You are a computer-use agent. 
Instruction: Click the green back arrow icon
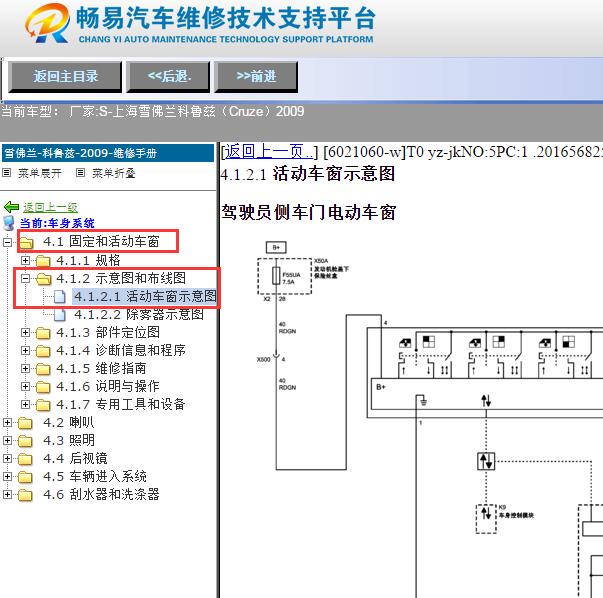11,207
